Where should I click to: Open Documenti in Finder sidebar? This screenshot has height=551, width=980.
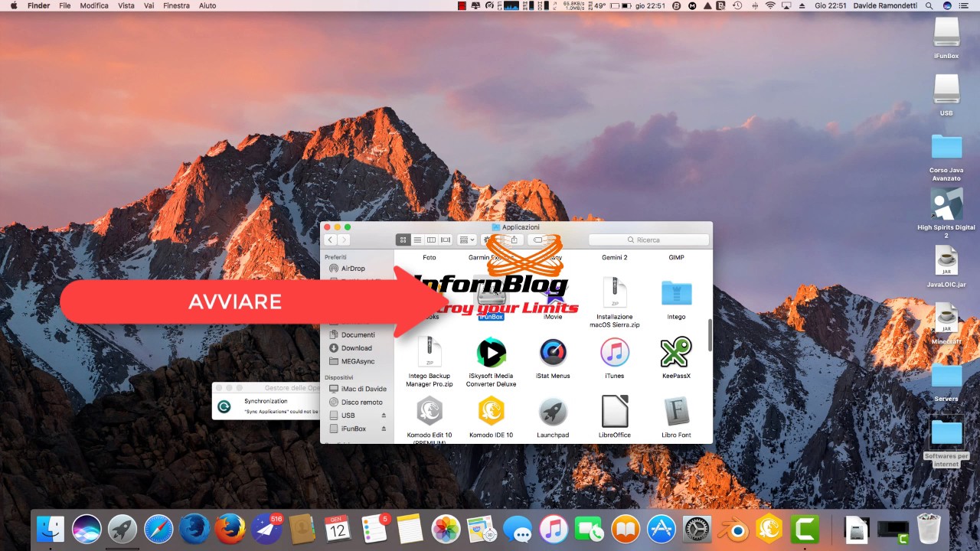(x=358, y=334)
